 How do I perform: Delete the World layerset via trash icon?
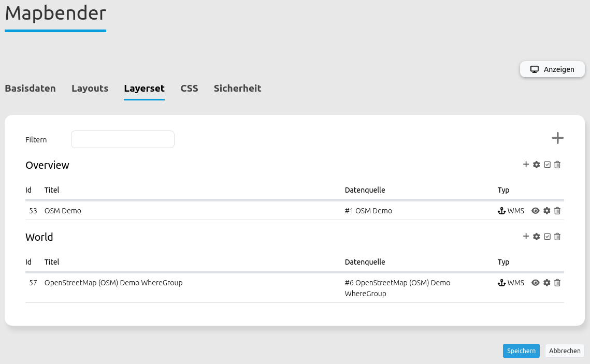(557, 237)
